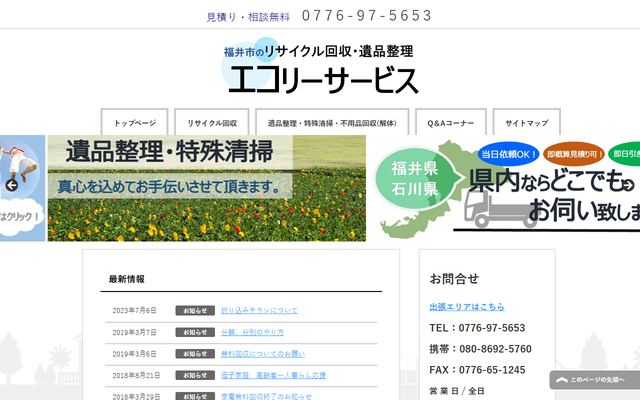
Task: Click お知らせ tag in 2019年3月7日 row
Action: pos(195,332)
